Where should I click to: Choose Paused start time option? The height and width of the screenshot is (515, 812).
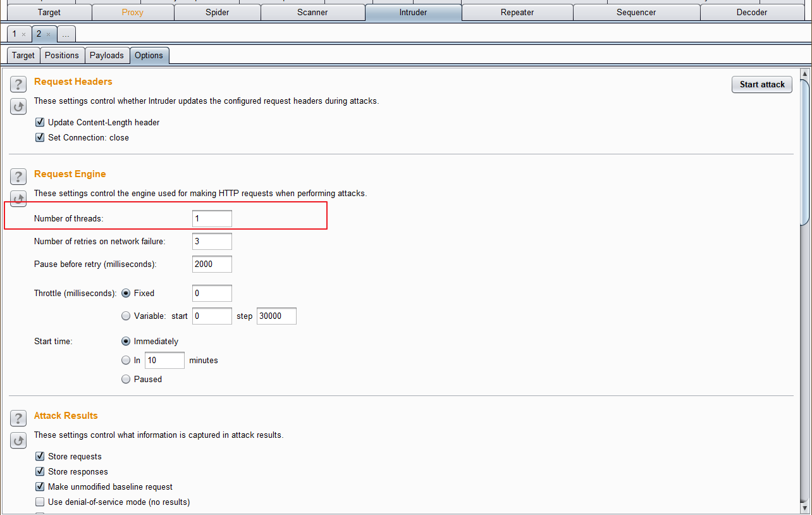126,379
